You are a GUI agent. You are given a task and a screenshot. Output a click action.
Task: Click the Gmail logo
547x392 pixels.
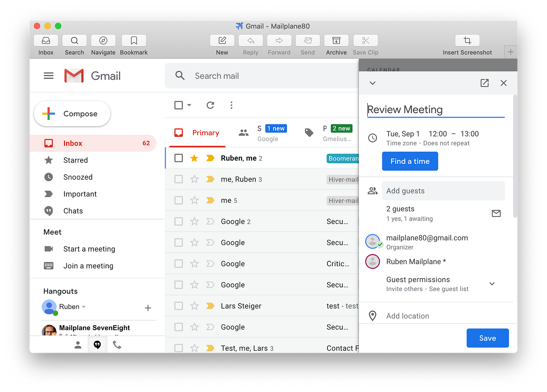93,76
